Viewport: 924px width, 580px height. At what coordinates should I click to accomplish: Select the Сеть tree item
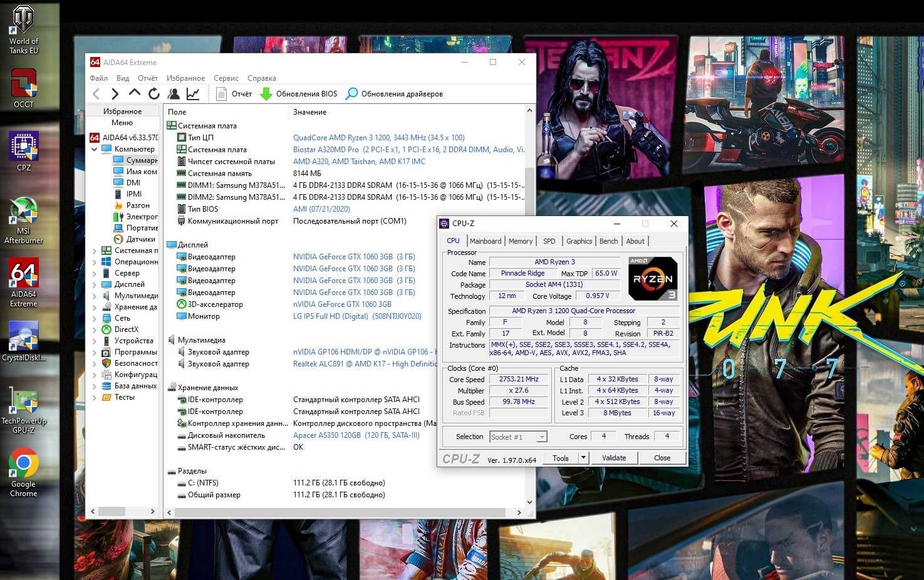(x=116, y=318)
